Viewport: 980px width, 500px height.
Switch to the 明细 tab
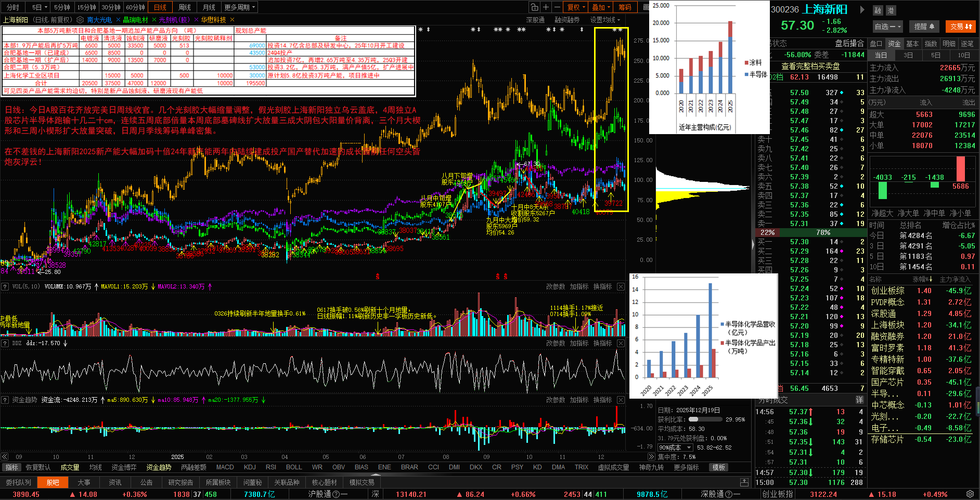[949, 44]
